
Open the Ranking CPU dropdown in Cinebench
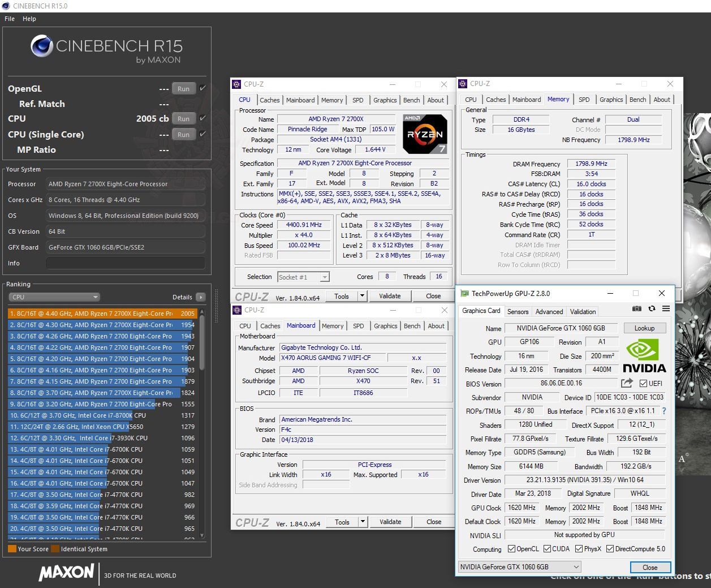tap(54, 297)
